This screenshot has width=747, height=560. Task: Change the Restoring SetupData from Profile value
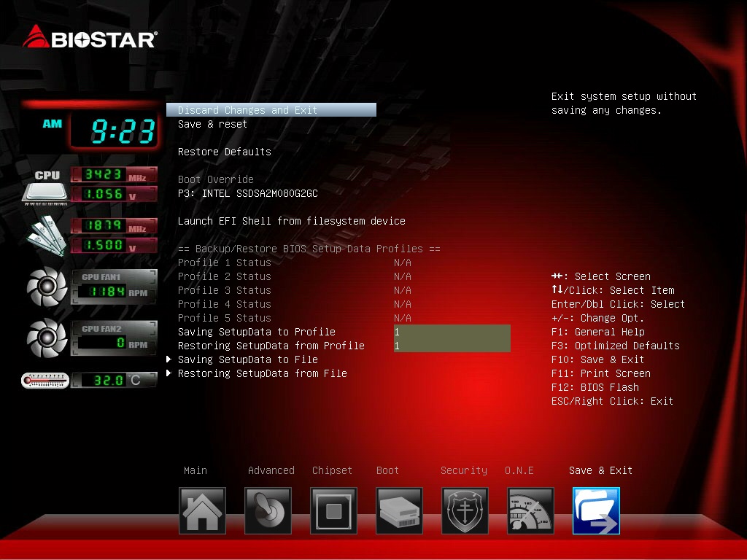452,346
